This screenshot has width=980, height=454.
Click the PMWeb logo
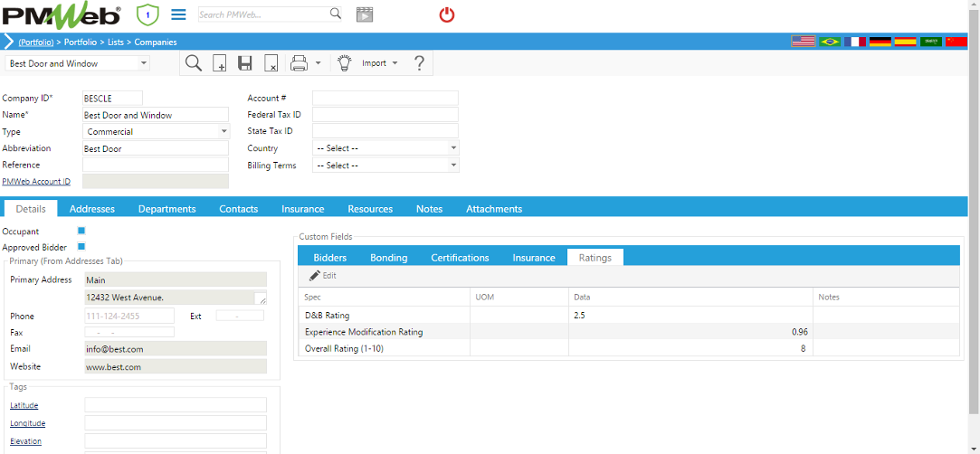tap(62, 15)
